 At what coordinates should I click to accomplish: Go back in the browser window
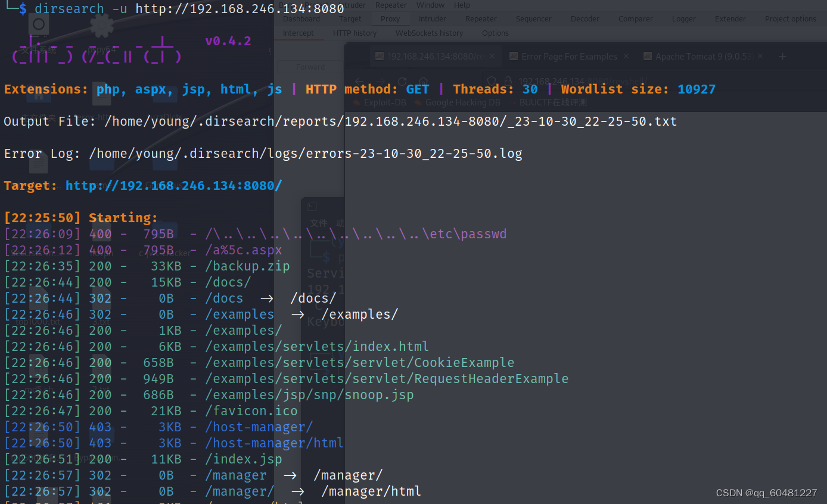pos(359,81)
